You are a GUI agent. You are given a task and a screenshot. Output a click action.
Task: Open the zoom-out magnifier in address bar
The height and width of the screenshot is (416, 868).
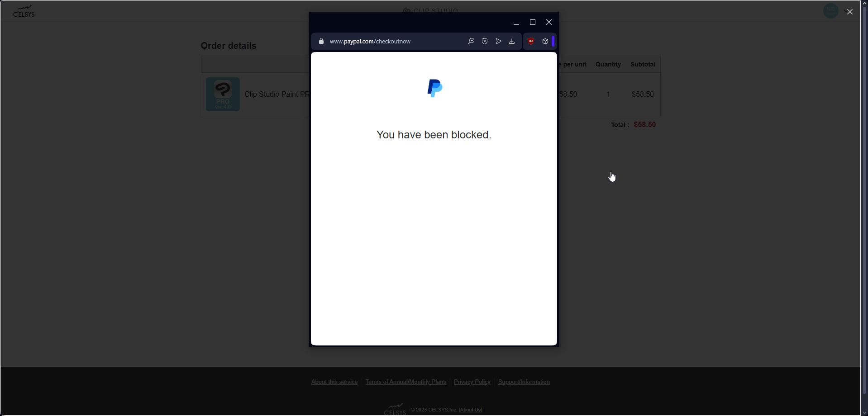pos(471,41)
